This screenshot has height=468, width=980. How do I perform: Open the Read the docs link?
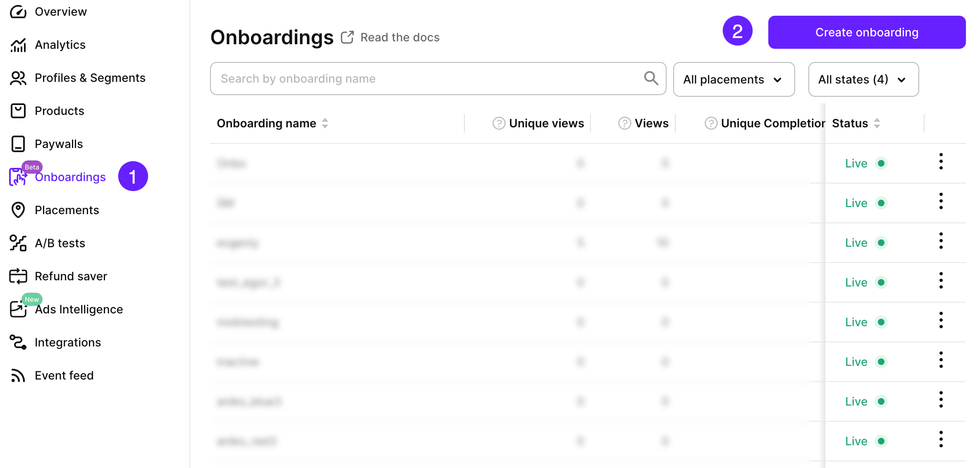[x=390, y=37]
